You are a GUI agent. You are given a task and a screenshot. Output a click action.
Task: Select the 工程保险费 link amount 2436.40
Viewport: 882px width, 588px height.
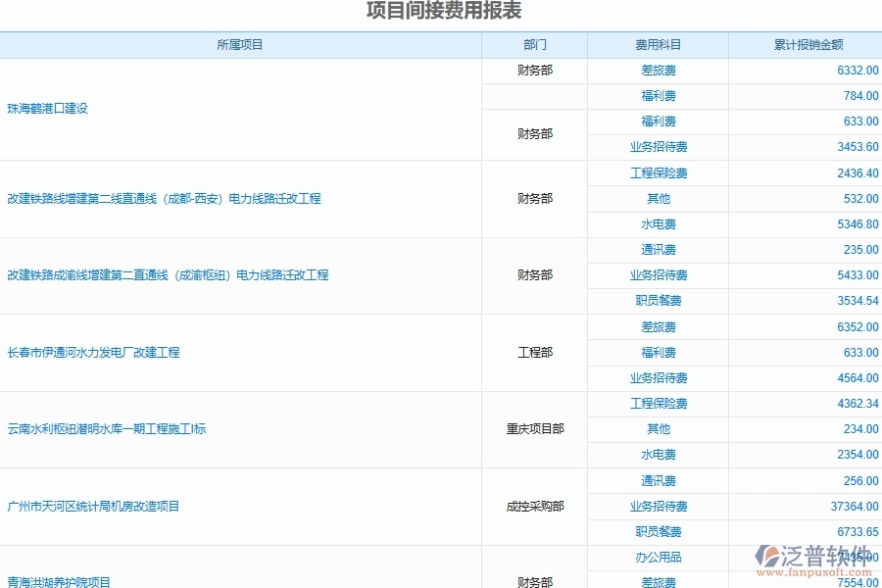tap(658, 172)
